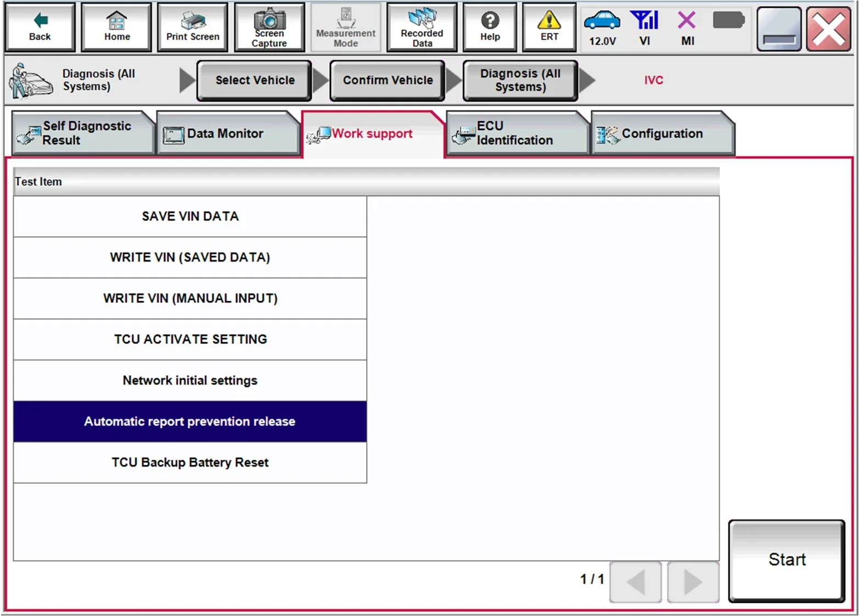Click the ERT warning icon

[x=549, y=27]
